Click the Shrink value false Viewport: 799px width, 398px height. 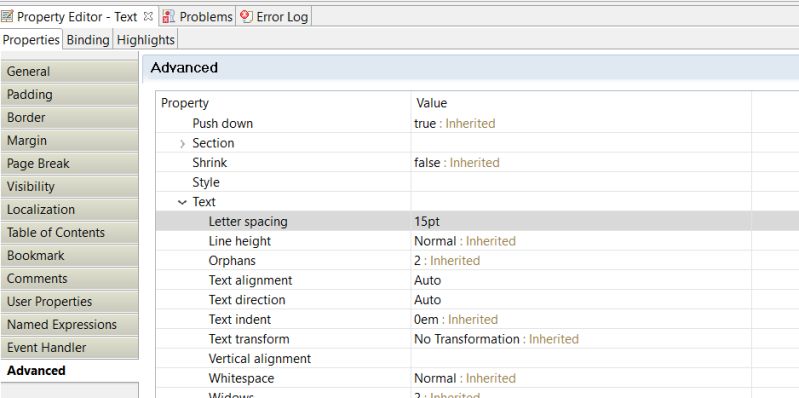(427, 163)
